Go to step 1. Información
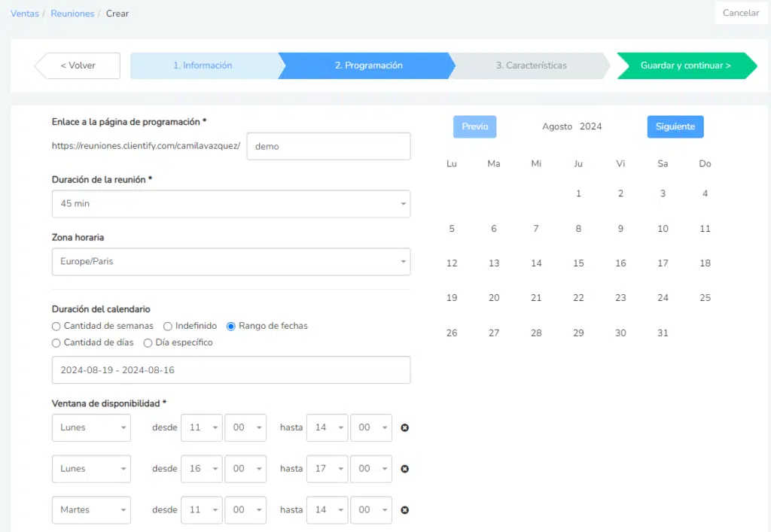Viewport: 771px width, 532px height. pyautogui.click(x=203, y=65)
